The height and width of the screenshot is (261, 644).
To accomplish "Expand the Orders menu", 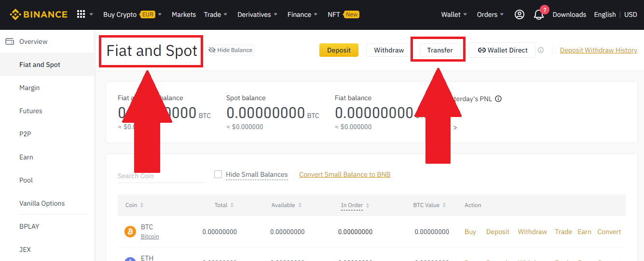I will [x=490, y=14].
